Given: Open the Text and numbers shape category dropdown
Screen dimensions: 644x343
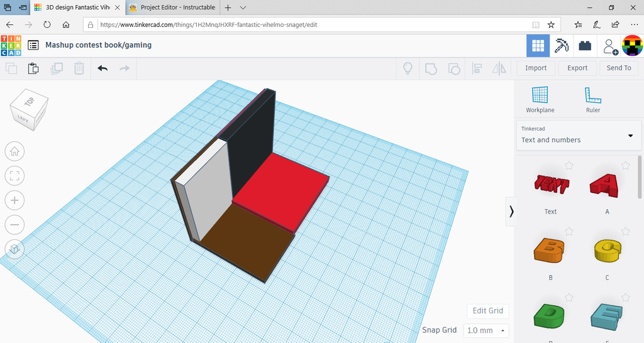Looking at the screenshot, I should (579, 135).
